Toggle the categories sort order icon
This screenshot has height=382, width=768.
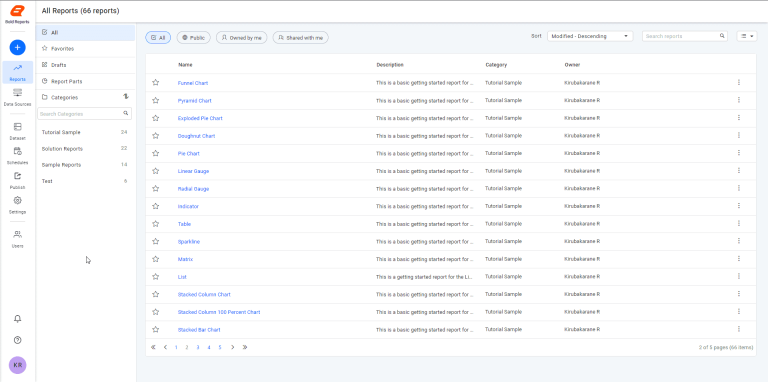(125, 97)
